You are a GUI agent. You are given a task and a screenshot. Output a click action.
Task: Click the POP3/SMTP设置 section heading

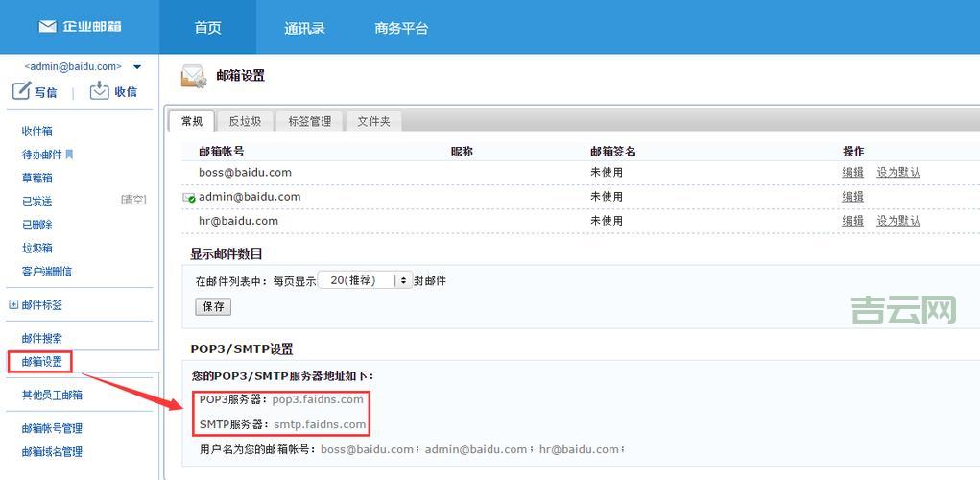coord(242,348)
